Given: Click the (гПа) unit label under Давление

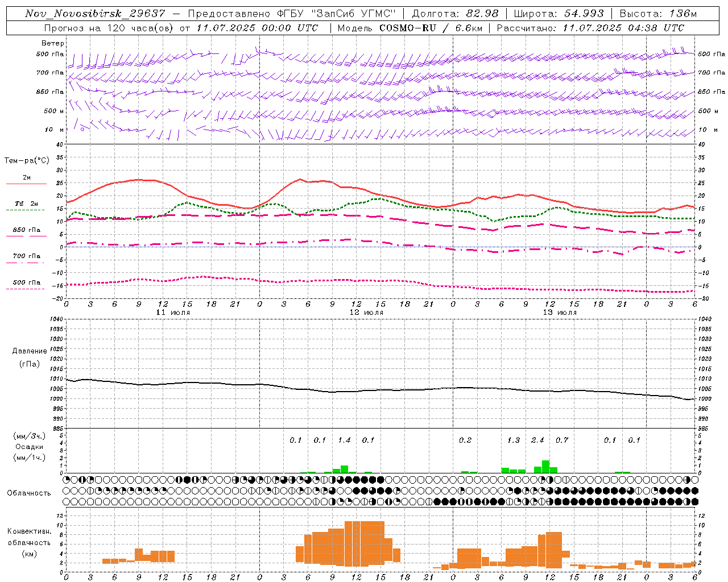Looking at the screenshot, I should coord(30,364).
